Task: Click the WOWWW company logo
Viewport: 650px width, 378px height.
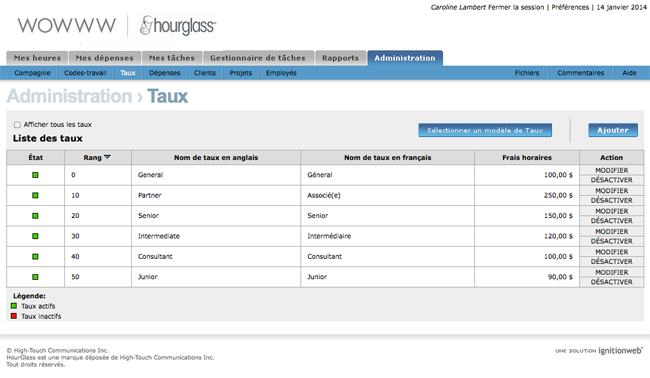Action: pyautogui.click(x=66, y=25)
